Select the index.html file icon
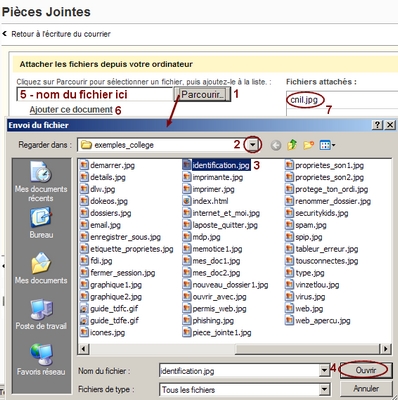This screenshot has height=400, width=398. click(187, 201)
